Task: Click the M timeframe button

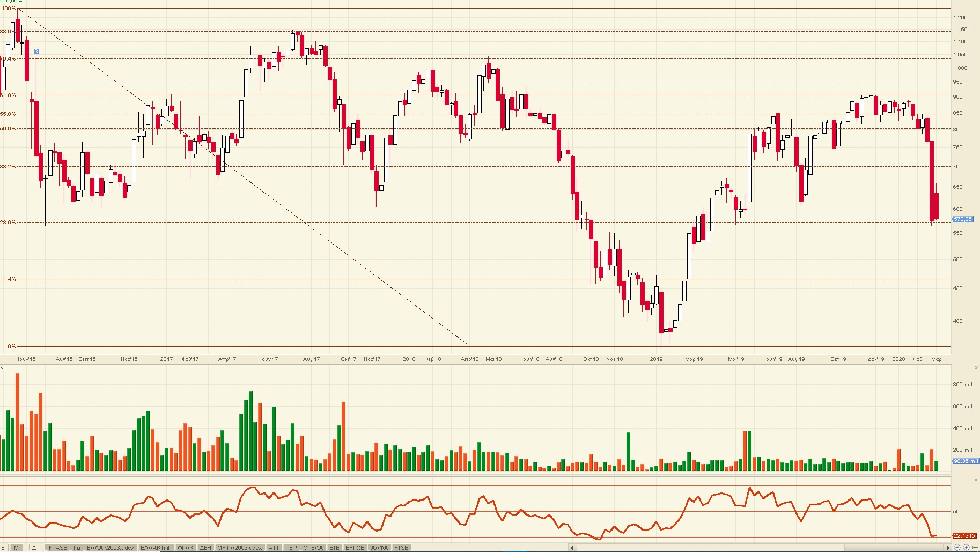Action: pos(16,548)
